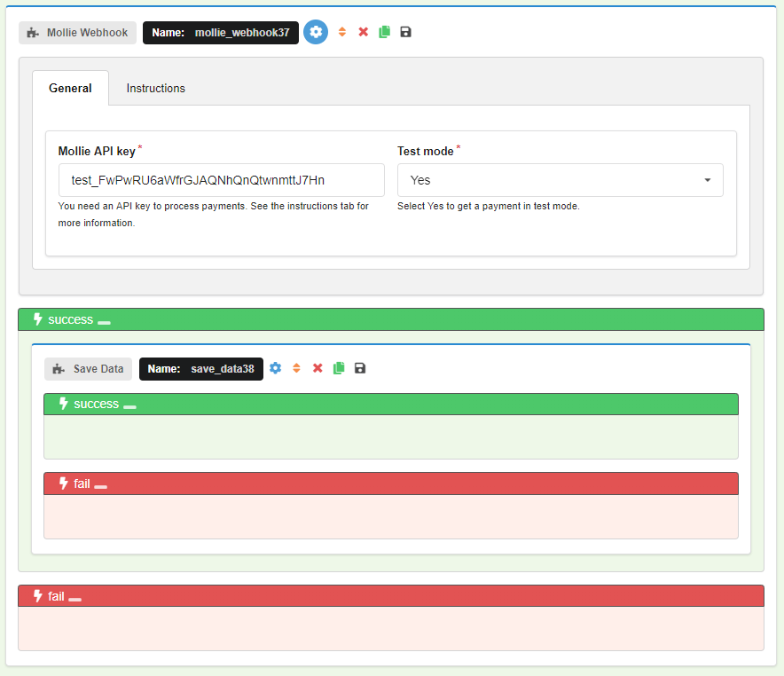The width and height of the screenshot is (784, 676).
Task: Click the move arrows for save_data38
Action: (x=296, y=368)
